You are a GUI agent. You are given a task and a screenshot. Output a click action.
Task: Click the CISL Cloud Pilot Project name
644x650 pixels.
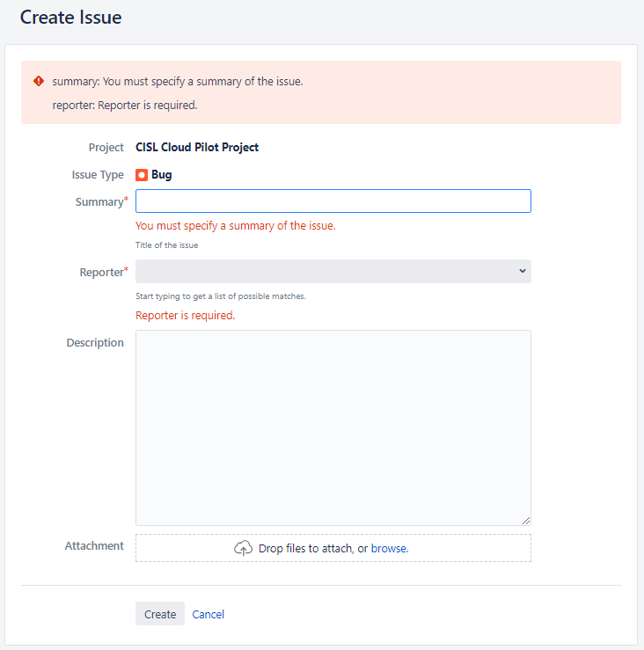tap(197, 148)
